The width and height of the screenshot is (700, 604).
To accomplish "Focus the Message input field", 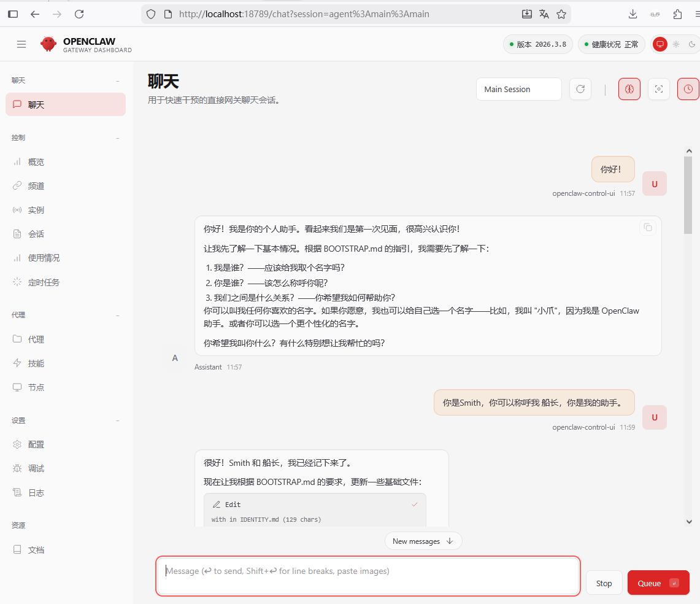I will coord(368,576).
